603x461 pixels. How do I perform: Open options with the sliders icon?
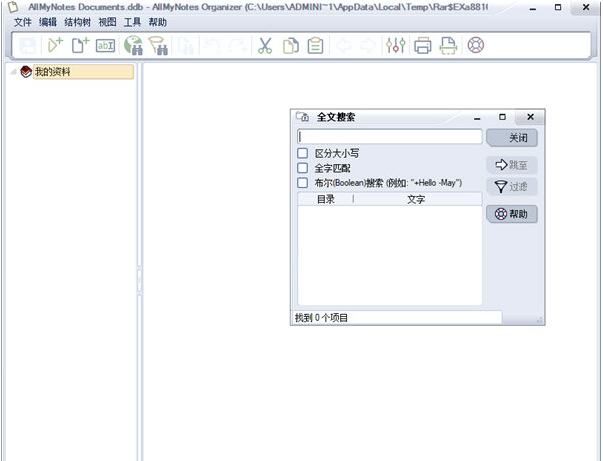click(x=396, y=45)
